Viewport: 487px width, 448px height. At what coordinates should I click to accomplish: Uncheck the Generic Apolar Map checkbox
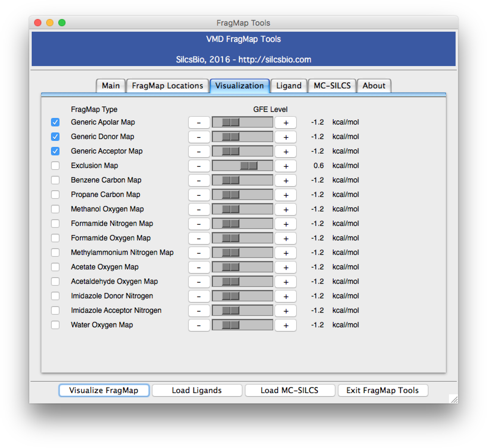[55, 122]
